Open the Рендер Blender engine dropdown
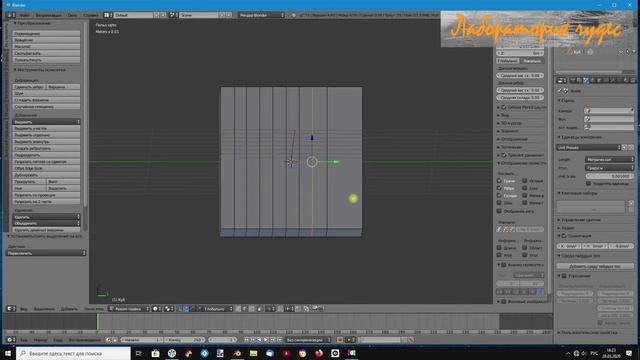This screenshot has width=640, height=360. (261, 15)
